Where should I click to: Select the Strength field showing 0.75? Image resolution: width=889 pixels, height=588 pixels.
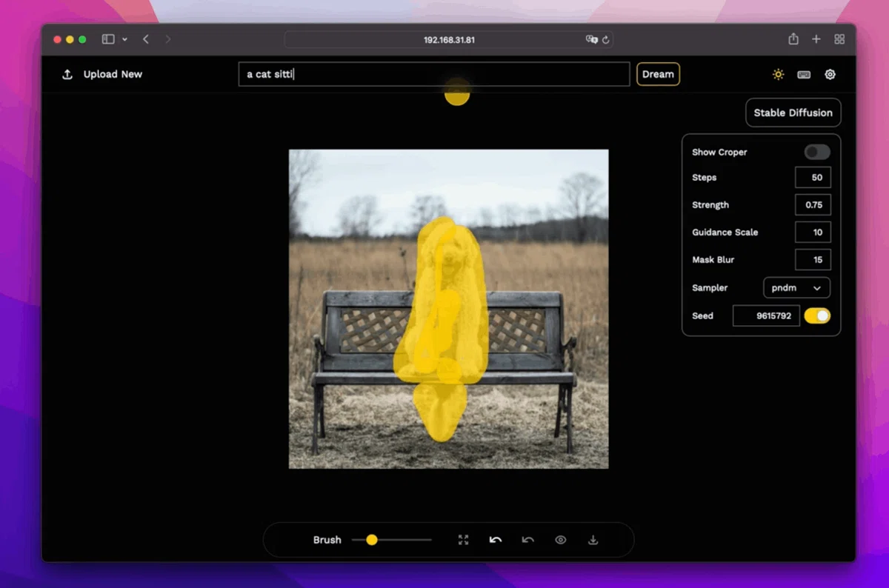pyautogui.click(x=813, y=205)
